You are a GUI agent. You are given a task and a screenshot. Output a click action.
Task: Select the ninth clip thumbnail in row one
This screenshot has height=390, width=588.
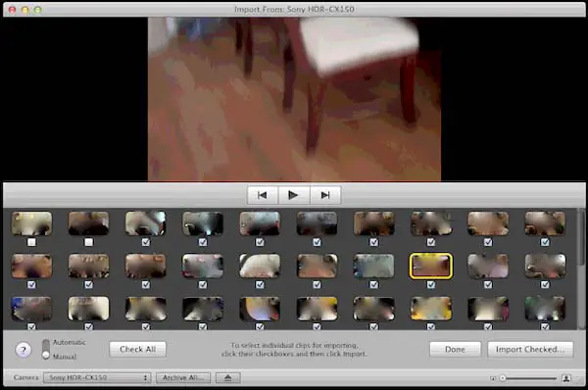point(488,223)
